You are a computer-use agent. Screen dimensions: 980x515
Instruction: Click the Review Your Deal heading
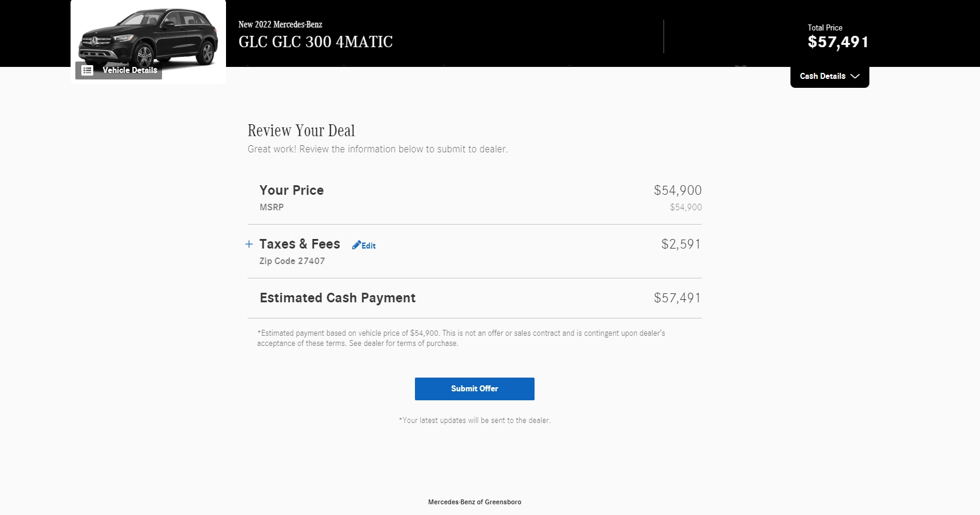(x=301, y=130)
